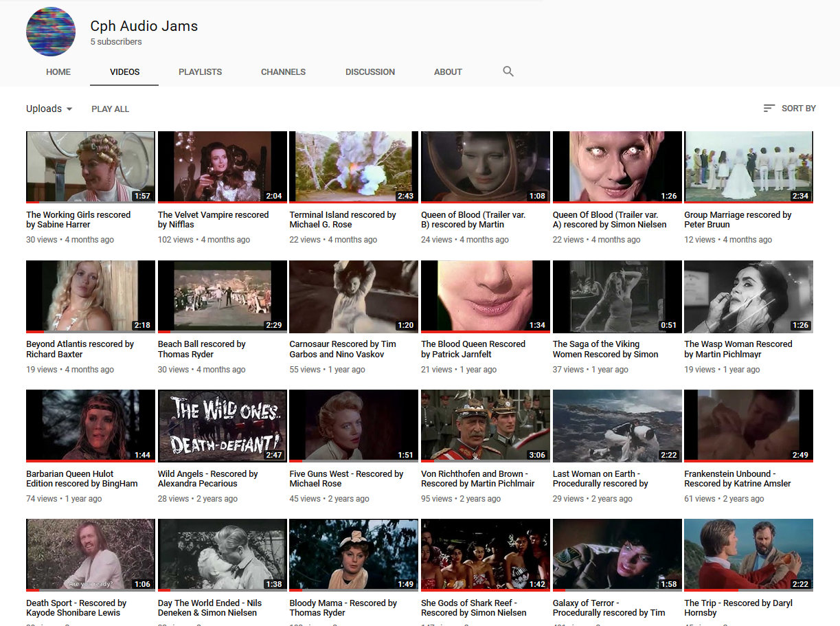This screenshot has height=626, width=840.
Task: Expand the Uploads dropdown
Action: point(49,109)
